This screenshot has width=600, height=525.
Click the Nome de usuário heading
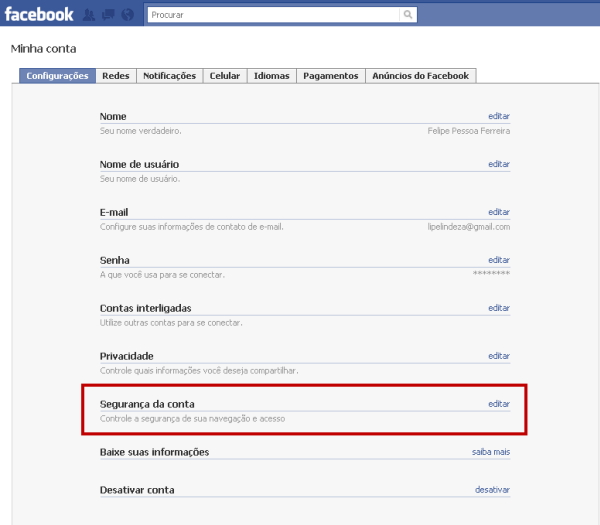click(139, 164)
